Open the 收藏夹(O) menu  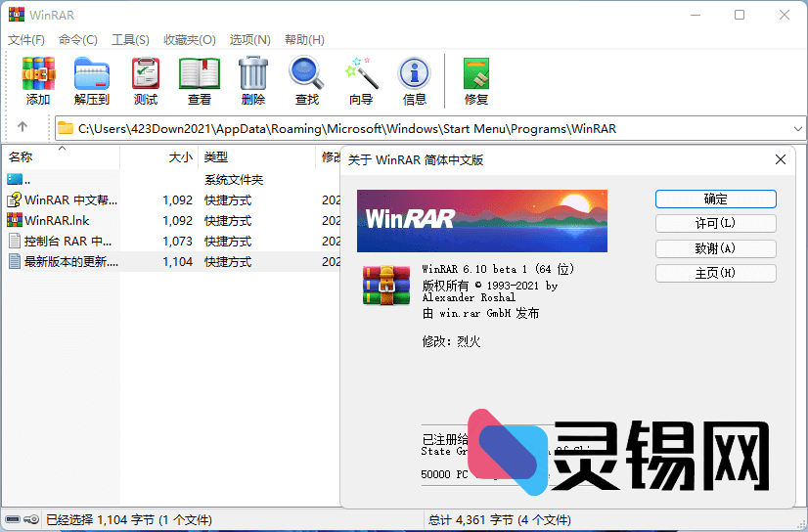tap(190, 40)
